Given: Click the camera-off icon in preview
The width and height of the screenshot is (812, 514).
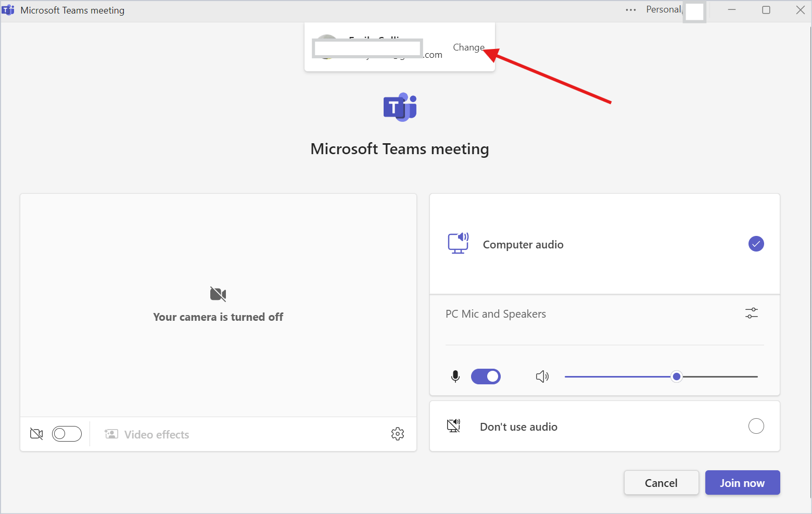Looking at the screenshot, I should coord(218,294).
